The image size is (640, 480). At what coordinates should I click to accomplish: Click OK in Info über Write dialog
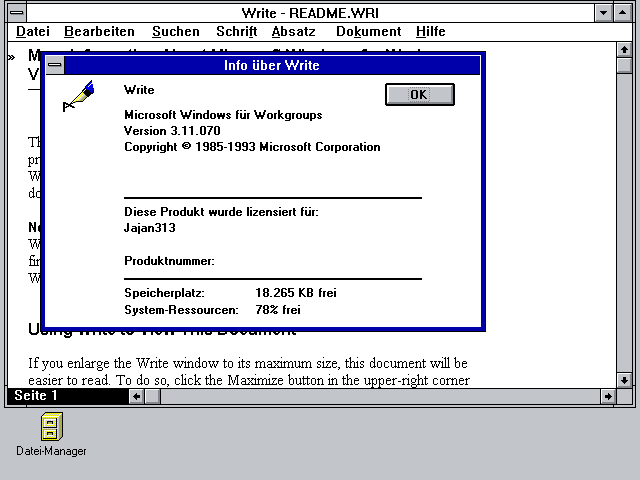tap(420, 95)
